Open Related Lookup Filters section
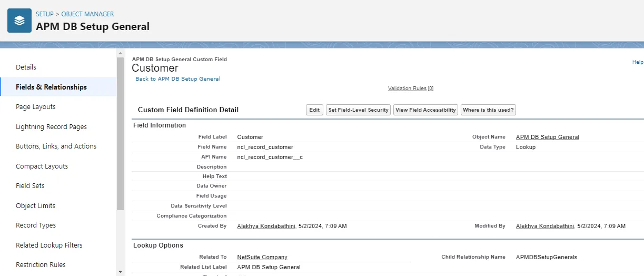Viewport: 644px width, 276px height. [49, 245]
